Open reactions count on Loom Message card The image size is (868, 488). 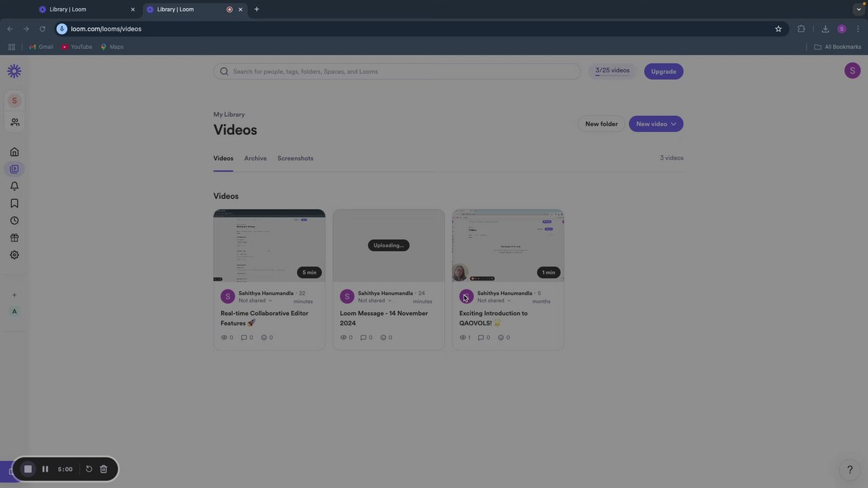point(387,338)
